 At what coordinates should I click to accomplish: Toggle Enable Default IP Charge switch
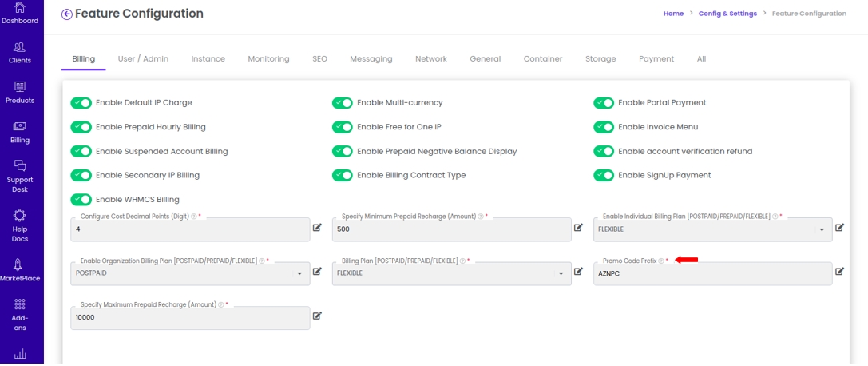(x=81, y=103)
